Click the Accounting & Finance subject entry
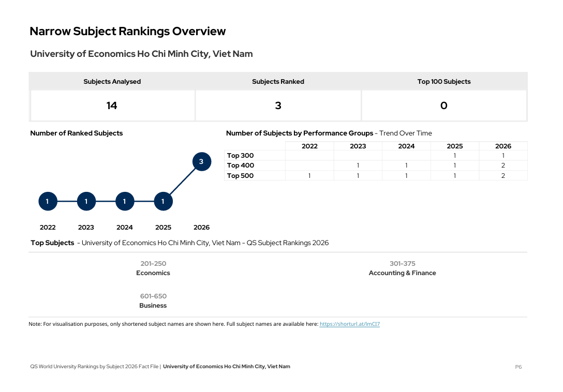Image resolution: width=563 pixels, height=392 pixels. 402,273
